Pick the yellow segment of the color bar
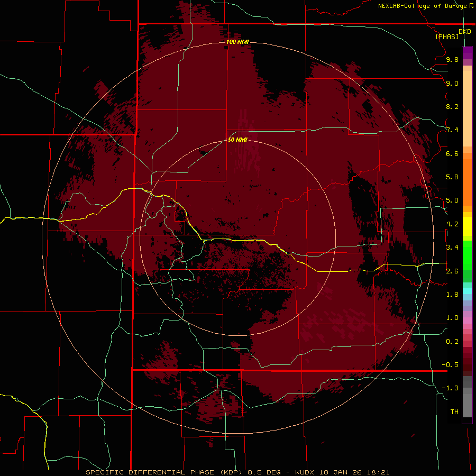This screenshot has width=476, height=476. point(467,226)
